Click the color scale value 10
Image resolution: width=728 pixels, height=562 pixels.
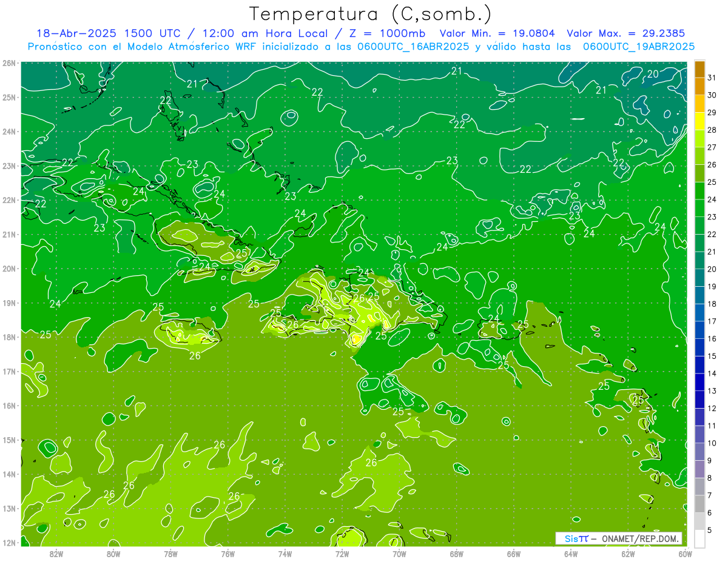pyautogui.click(x=712, y=443)
